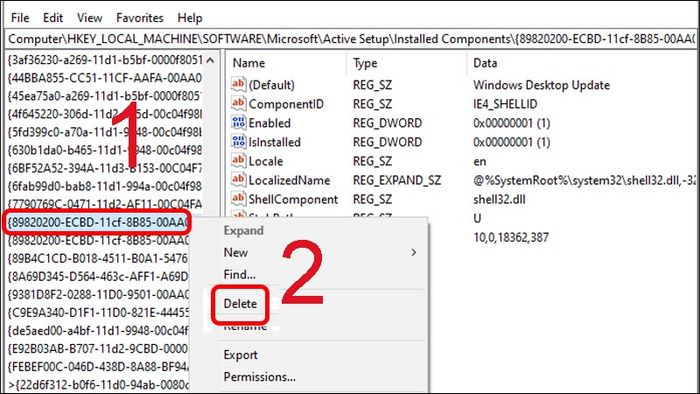Select key {89B4C1CD-B018-4511-B0A1-5476

(x=98, y=258)
